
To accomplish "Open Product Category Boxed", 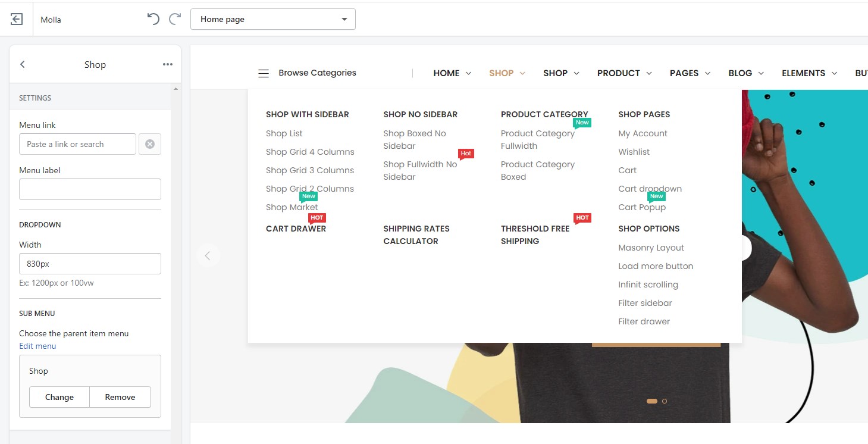I will [x=538, y=171].
